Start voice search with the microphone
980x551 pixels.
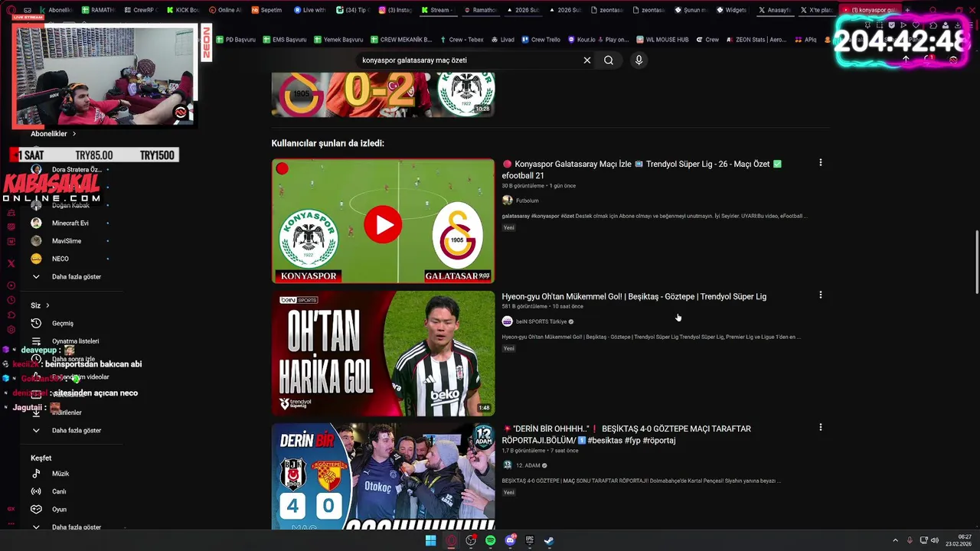(x=639, y=60)
